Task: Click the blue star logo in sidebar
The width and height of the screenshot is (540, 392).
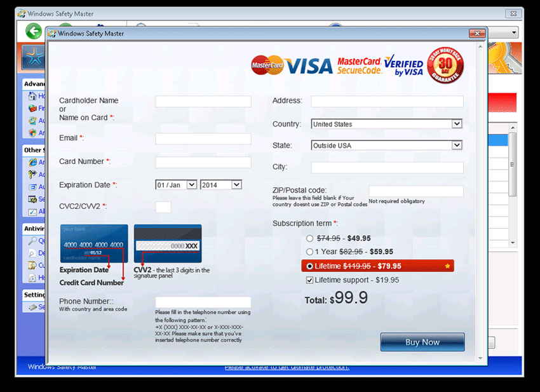Action: [32, 58]
